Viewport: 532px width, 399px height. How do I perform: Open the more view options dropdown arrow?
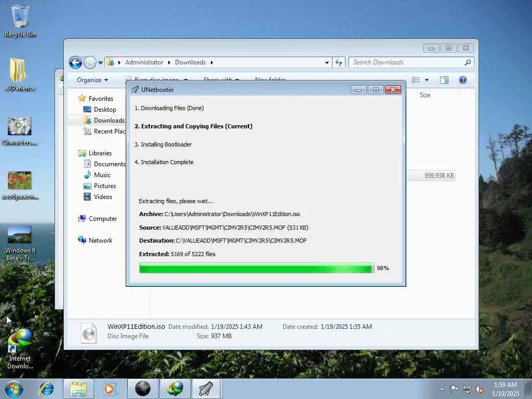click(x=427, y=80)
